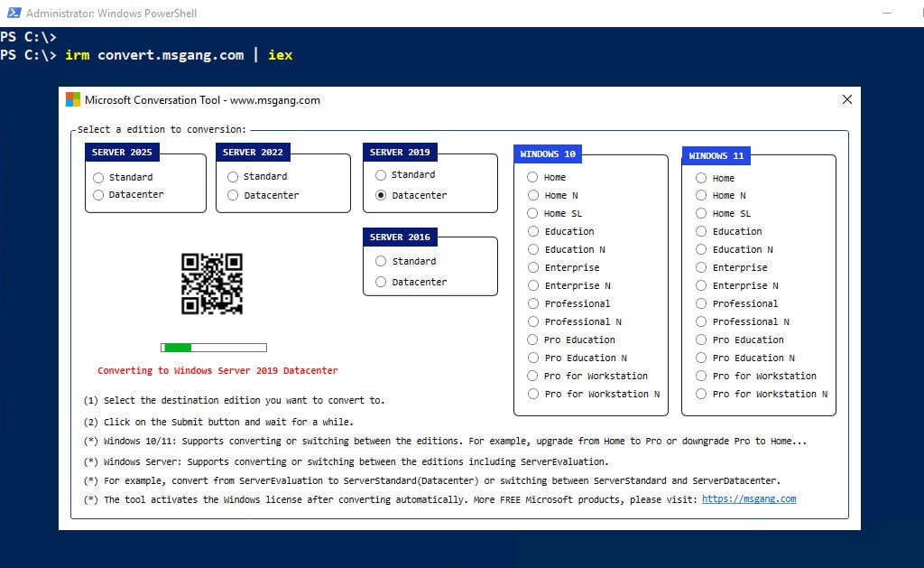This screenshot has height=568, width=924.
Task: Click the ServerEvaluation example note
Action: 432,480
